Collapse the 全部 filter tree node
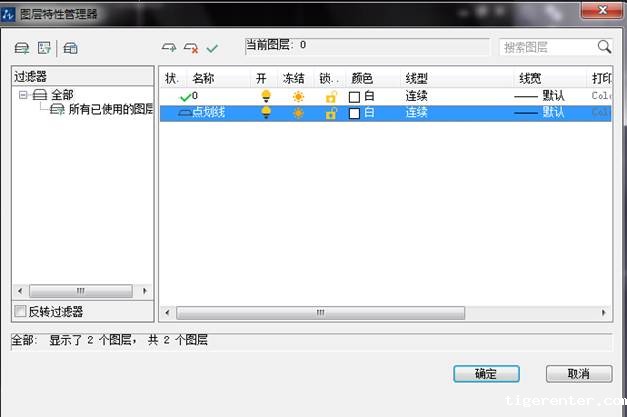This screenshot has width=627, height=417. coord(22,94)
